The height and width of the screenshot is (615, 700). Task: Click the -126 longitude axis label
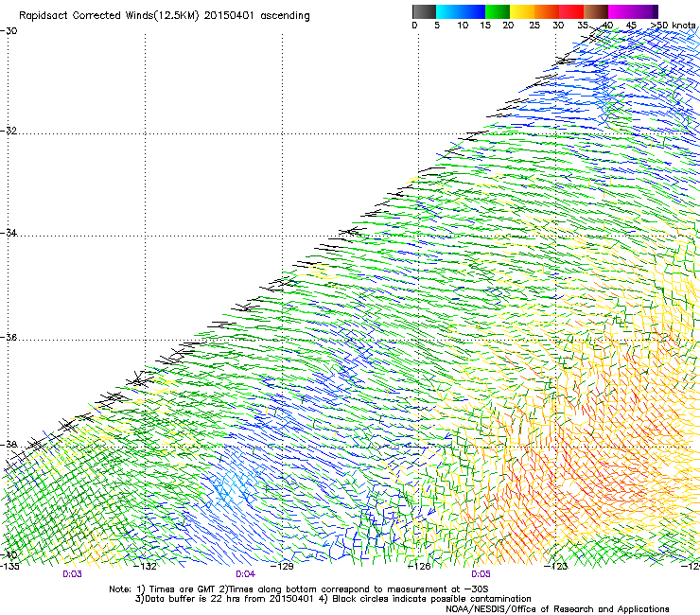tap(419, 567)
